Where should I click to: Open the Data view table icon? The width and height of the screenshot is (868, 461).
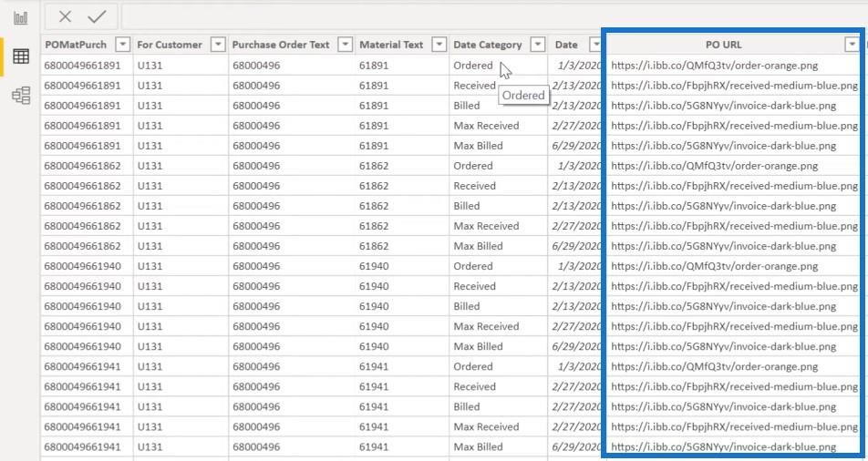21,56
